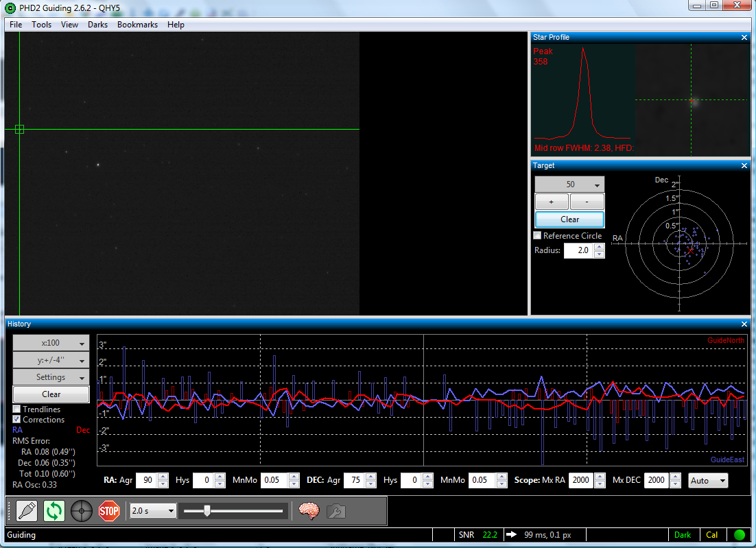Click the RA Agr aggressiveness input field
This screenshot has width=756, height=548.
pyautogui.click(x=146, y=480)
